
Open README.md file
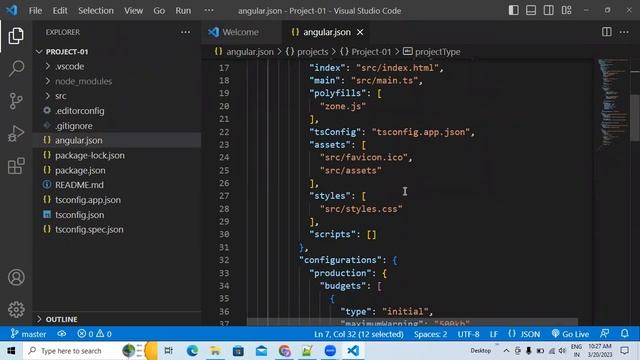(117, 185)
